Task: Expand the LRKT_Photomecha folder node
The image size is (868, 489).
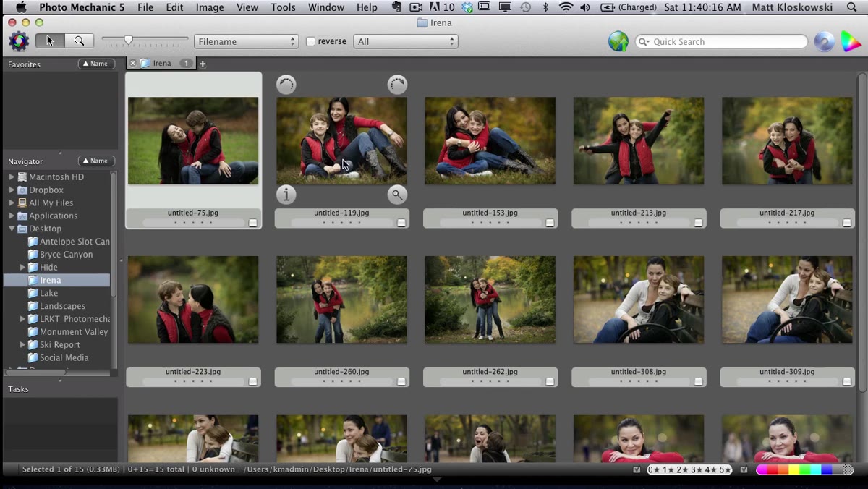Action: pyautogui.click(x=22, y=319)
